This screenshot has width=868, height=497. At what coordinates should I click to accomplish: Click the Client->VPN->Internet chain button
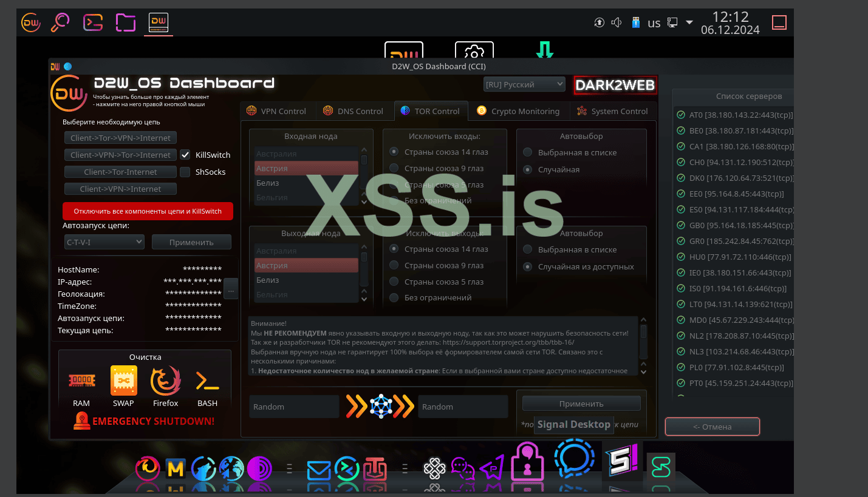(x=120, y=189)
